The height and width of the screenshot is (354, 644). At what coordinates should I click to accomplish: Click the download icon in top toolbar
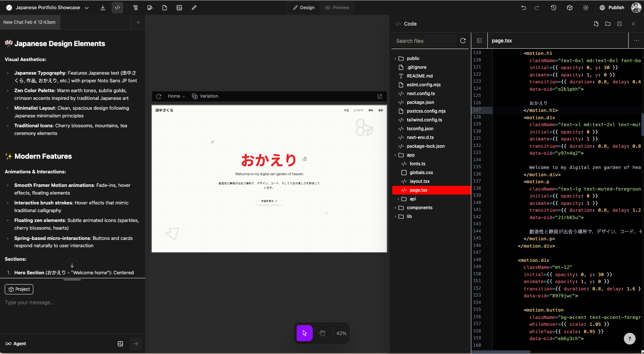(x=103, y=8)
